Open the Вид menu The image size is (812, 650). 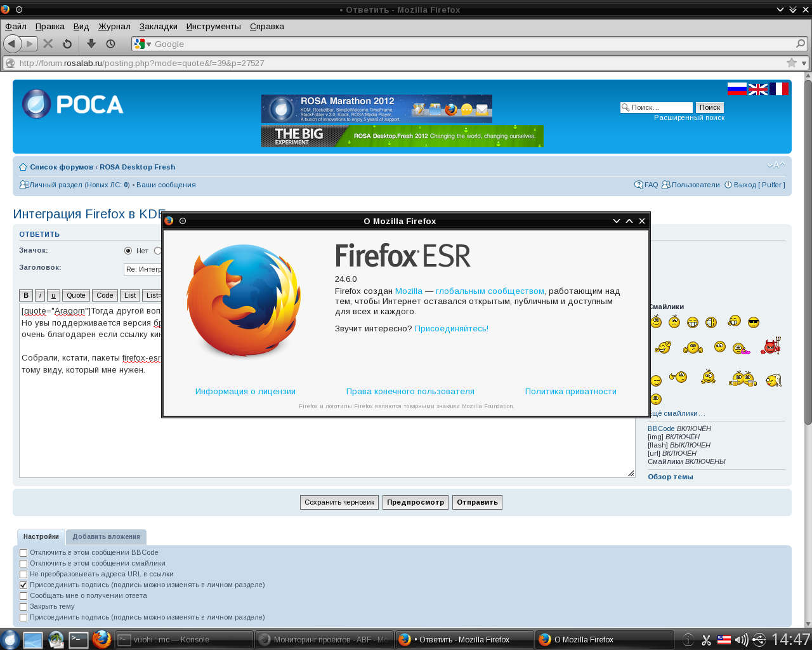click(x=81, y=26)
